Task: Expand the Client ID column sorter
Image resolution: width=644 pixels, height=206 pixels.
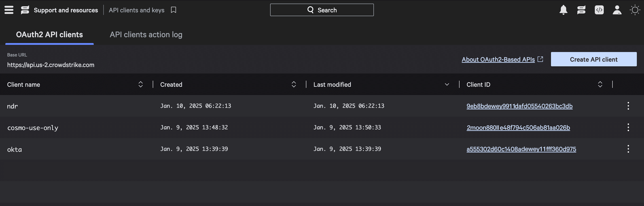Action: [600, 85]
